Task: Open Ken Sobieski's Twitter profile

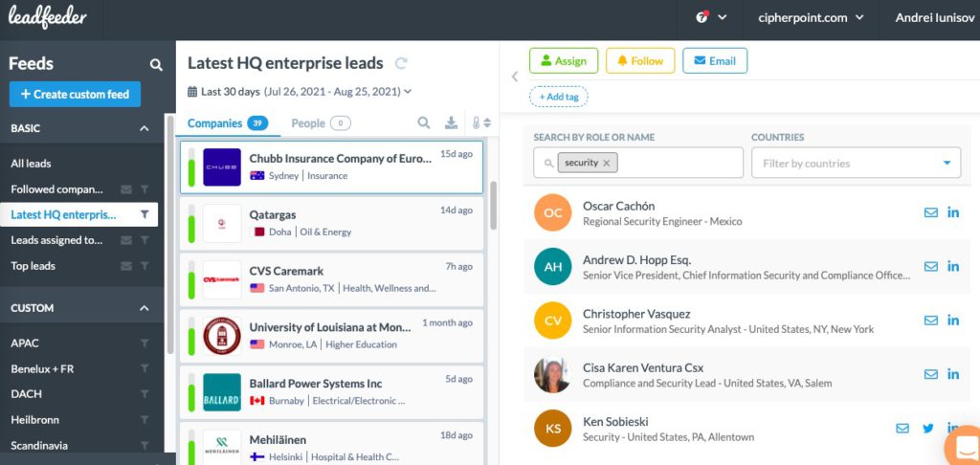Action: [x=928, y=428]
